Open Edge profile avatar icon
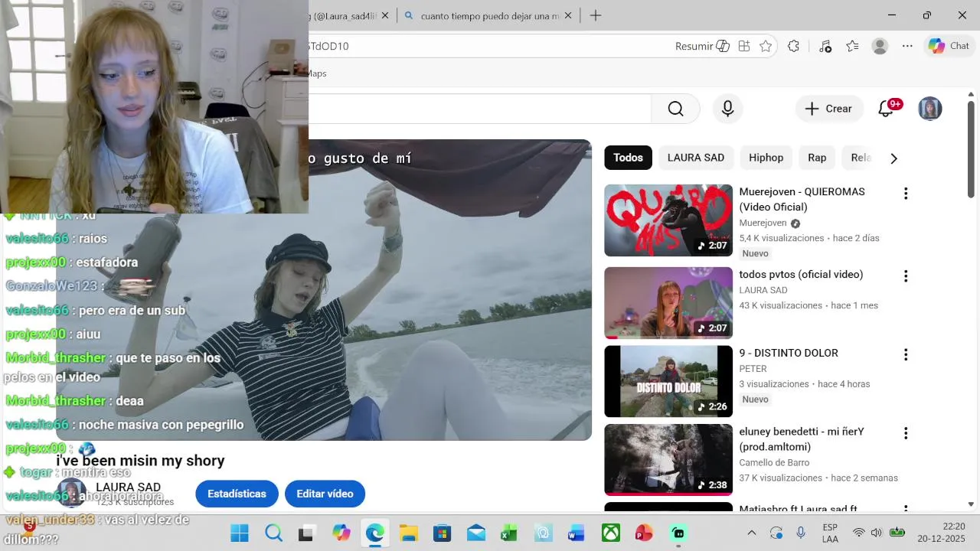 point(880,46)
